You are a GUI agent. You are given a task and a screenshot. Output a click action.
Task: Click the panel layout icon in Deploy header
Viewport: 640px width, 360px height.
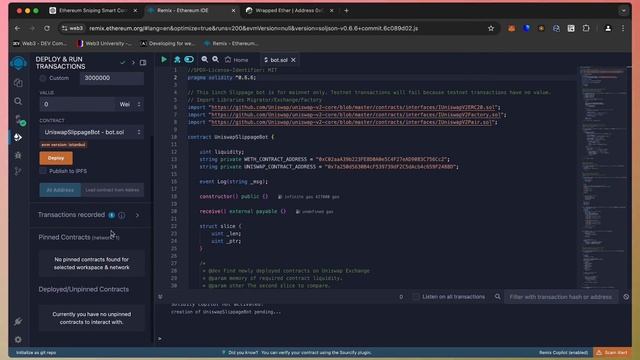(x=143, y=63)
